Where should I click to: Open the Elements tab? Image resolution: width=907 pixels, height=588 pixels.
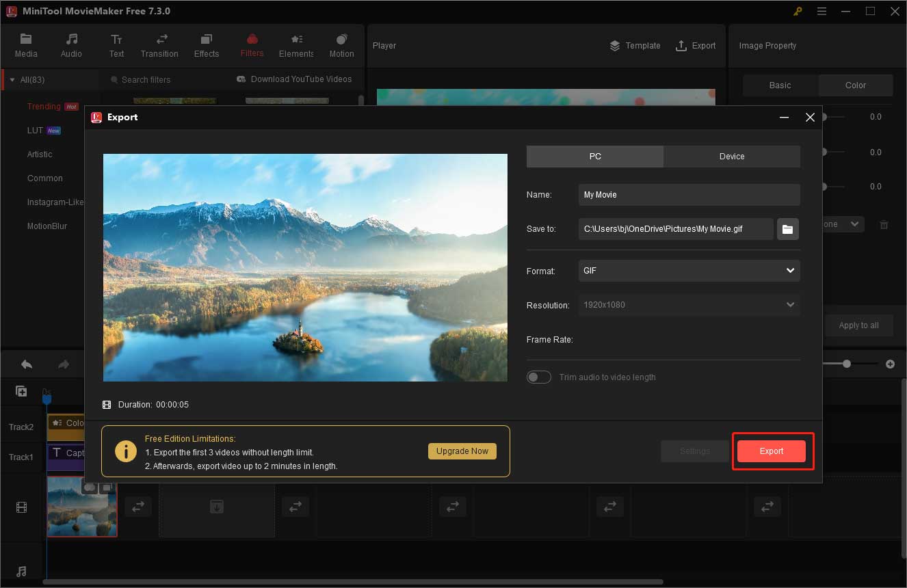point(296,45)
